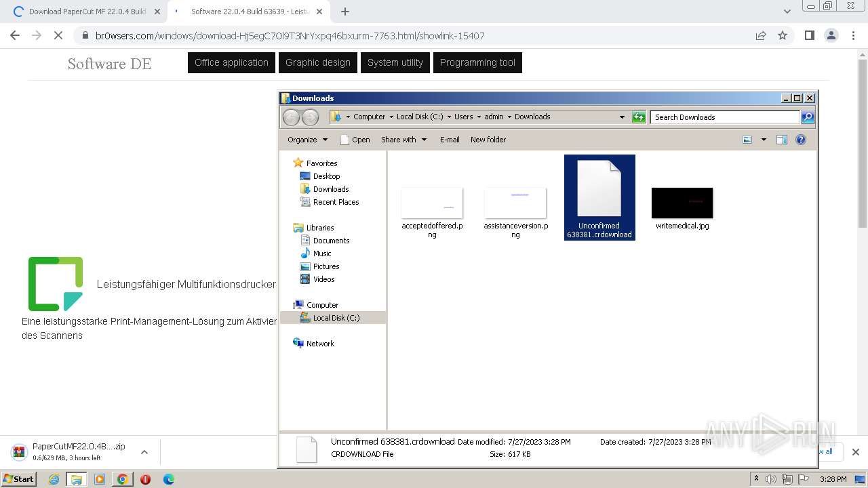Viewport: 868px width, 488px height.
Task: Select Recent Places in sidebar
Action: 336,202
